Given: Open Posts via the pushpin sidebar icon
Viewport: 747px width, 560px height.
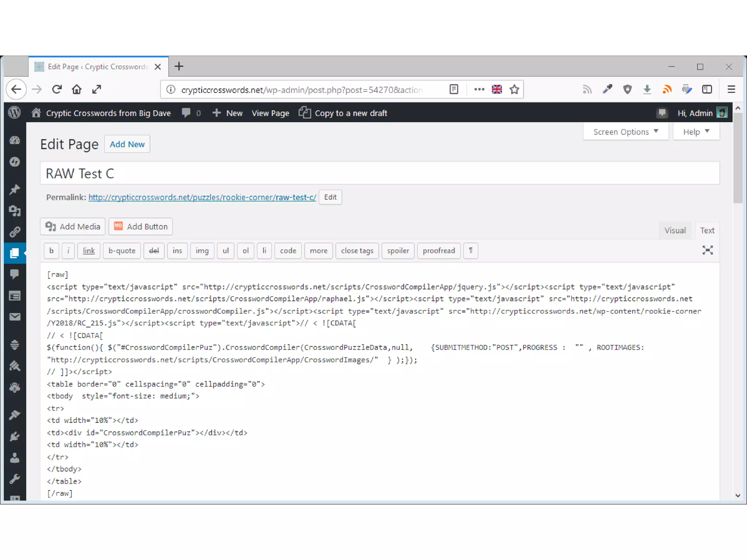Looking at the screenshot, I should coord(15,189).
